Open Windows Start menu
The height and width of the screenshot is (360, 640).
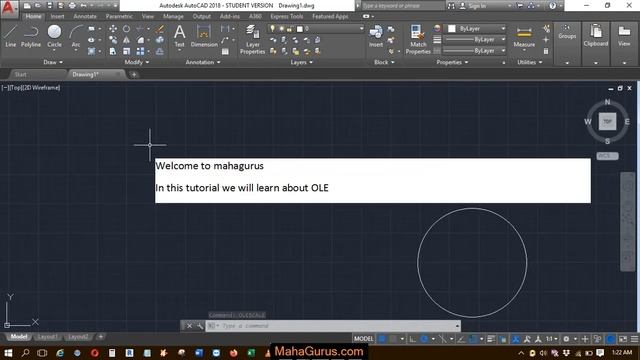click(8, 353)
